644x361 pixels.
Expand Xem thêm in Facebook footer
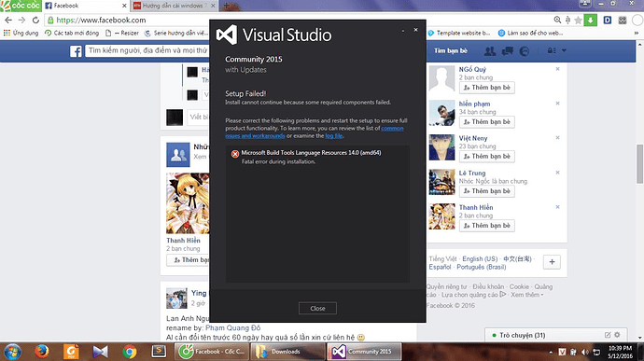click(x=526, y=295)
